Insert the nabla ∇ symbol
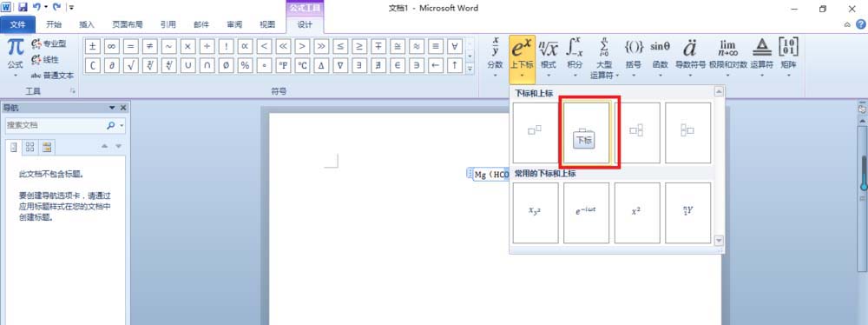Viewport: 868px width, 325px height. pos(340,65)
